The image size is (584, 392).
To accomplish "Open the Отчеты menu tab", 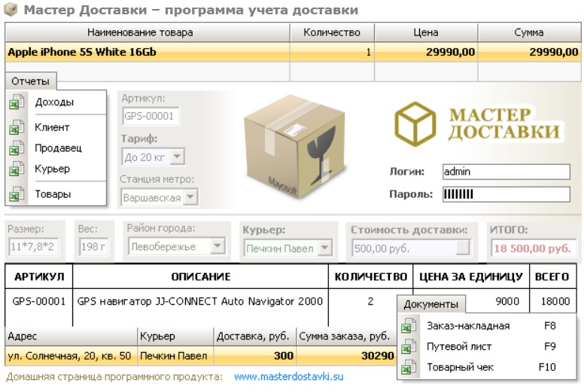I will [31, 81].
